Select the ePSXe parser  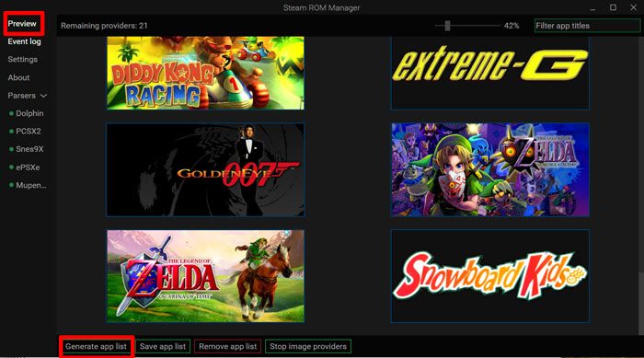click(28, 167)
